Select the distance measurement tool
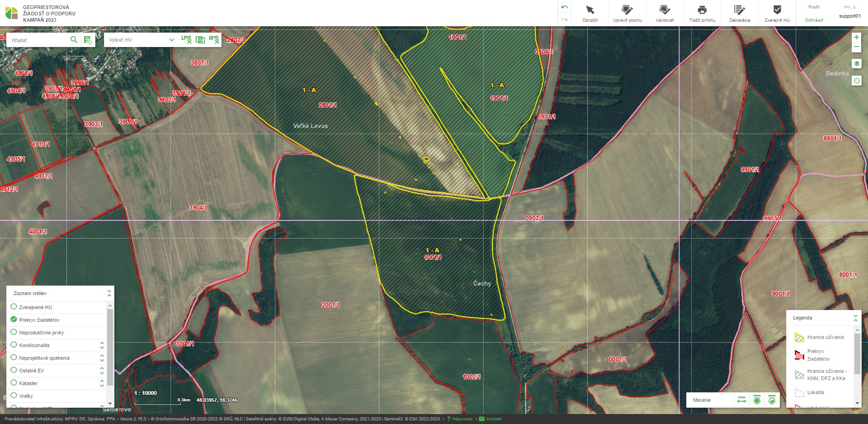 click(742, 400)
